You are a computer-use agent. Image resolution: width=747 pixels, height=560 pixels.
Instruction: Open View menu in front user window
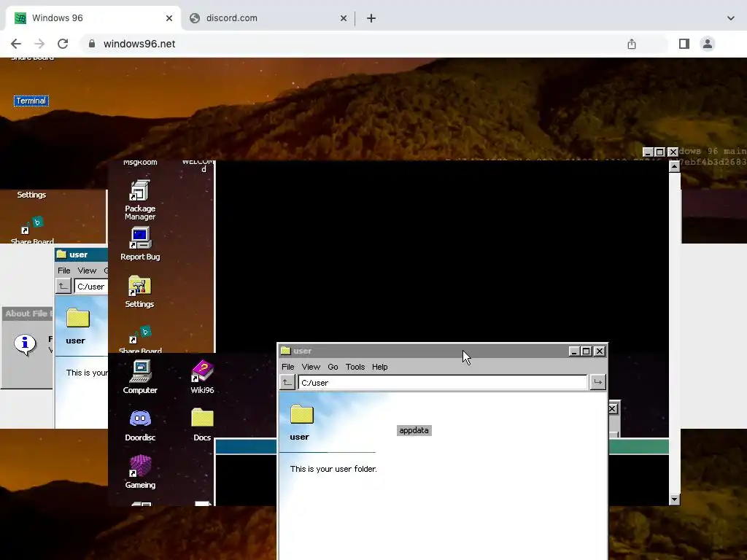pos(311,367)
